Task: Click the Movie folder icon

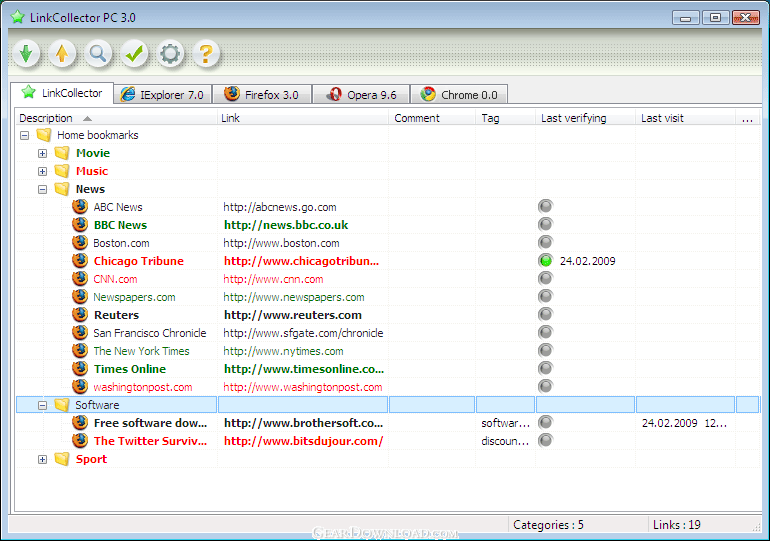Action: pyautogui.click(x=62, y=153)
